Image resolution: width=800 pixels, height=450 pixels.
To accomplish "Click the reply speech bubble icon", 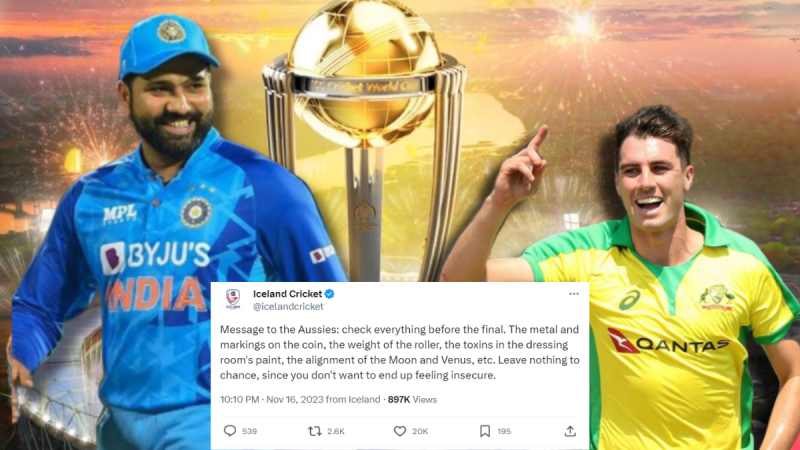I will click(x=230, y=431).
